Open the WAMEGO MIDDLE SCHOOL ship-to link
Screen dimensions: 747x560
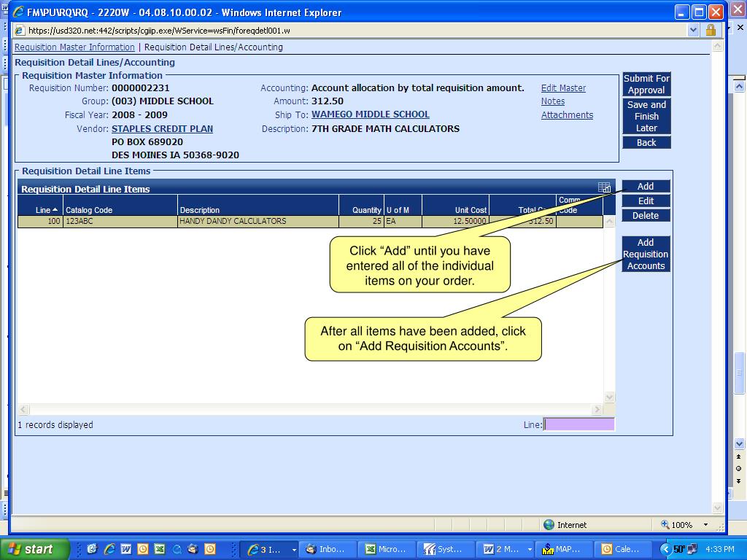pyautogui.click(x=370, y=114)
